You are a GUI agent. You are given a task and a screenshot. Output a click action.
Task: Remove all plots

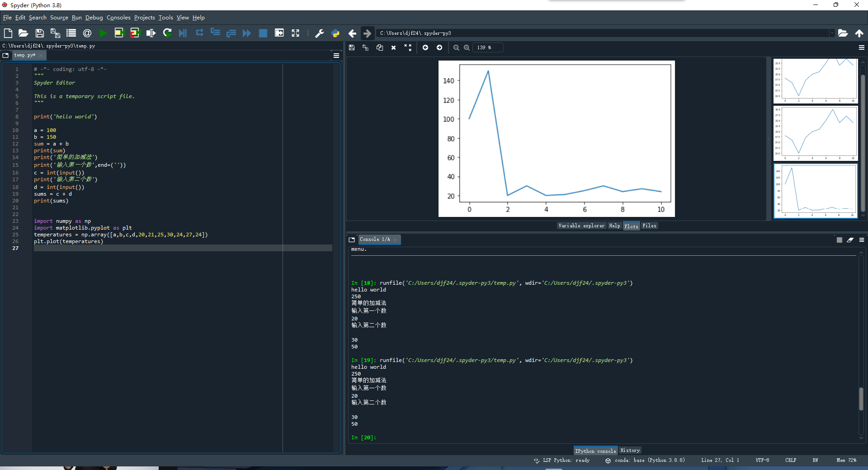pos(408,47)
